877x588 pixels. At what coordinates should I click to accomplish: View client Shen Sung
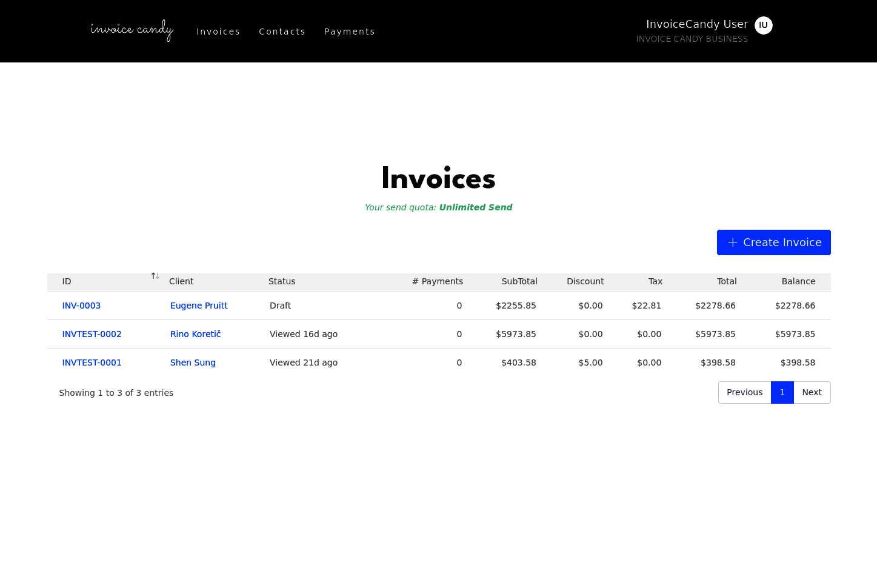[193, 362]
